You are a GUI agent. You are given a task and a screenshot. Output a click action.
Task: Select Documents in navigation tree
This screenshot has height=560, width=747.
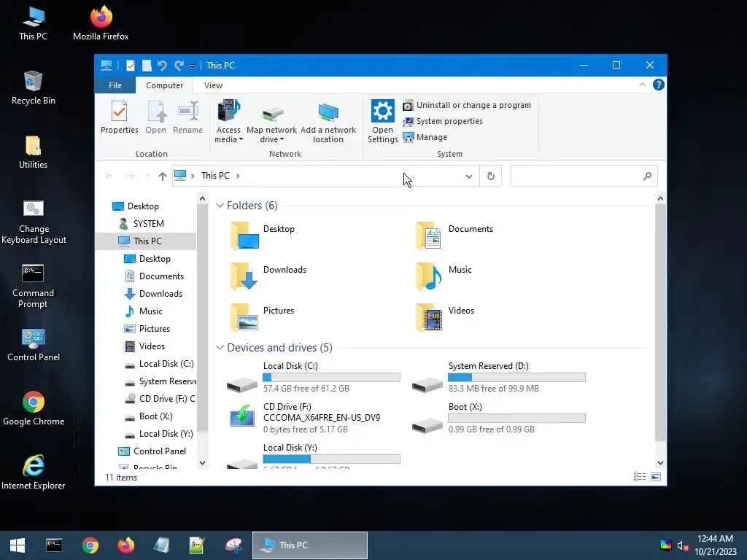pyautogui.click(x=161, y=276)
